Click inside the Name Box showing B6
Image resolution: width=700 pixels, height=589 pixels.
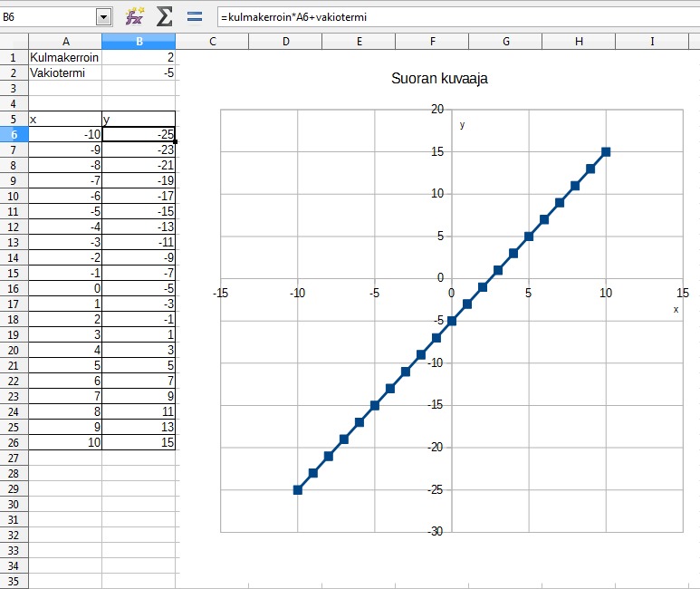[48, 17]
